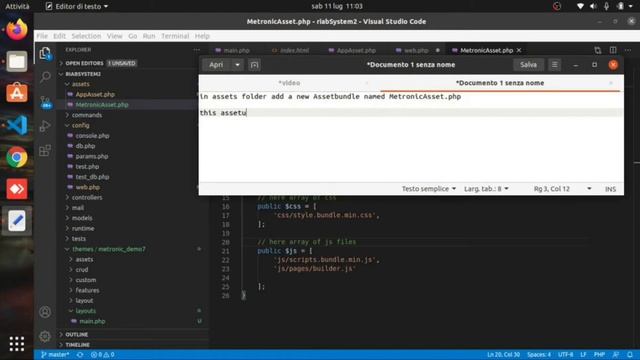
Task: Open Google Chrome from the dock
Action: (17, 157)
